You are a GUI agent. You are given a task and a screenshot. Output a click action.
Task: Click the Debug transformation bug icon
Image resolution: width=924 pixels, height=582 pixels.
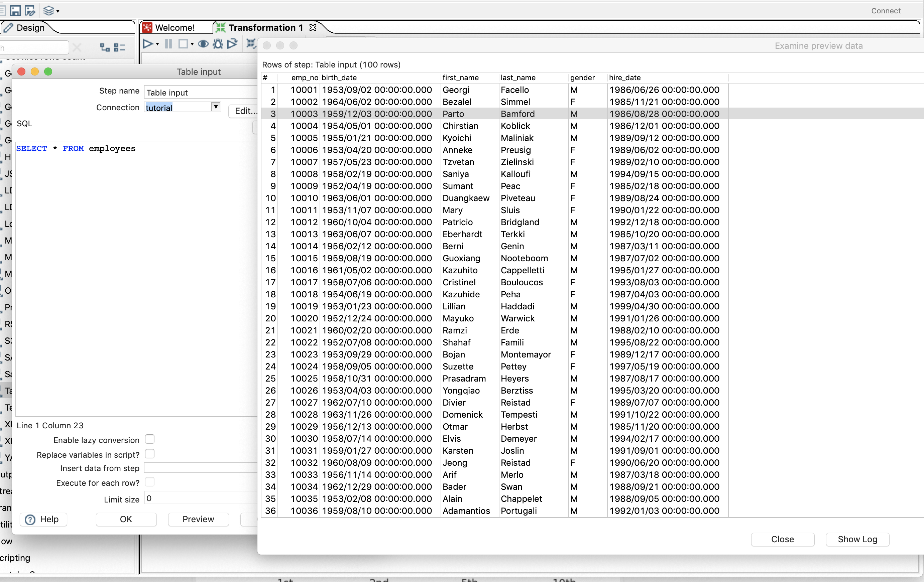tap(218, 44)
